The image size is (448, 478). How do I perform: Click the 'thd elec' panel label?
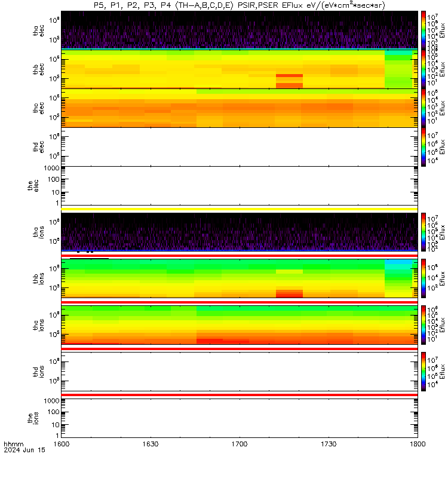pos(38,146)
